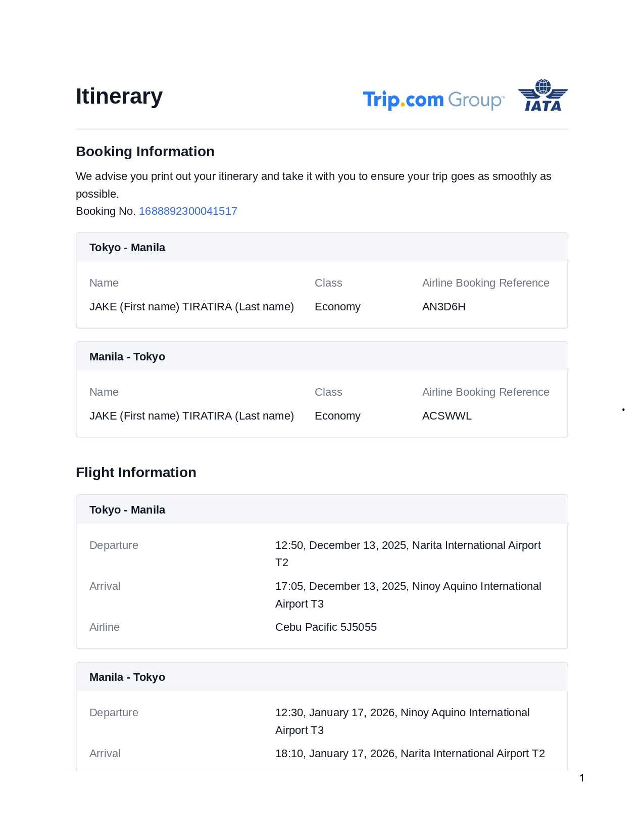
Task: Click the Booking Information heading
Action: (x=145, y=152)
